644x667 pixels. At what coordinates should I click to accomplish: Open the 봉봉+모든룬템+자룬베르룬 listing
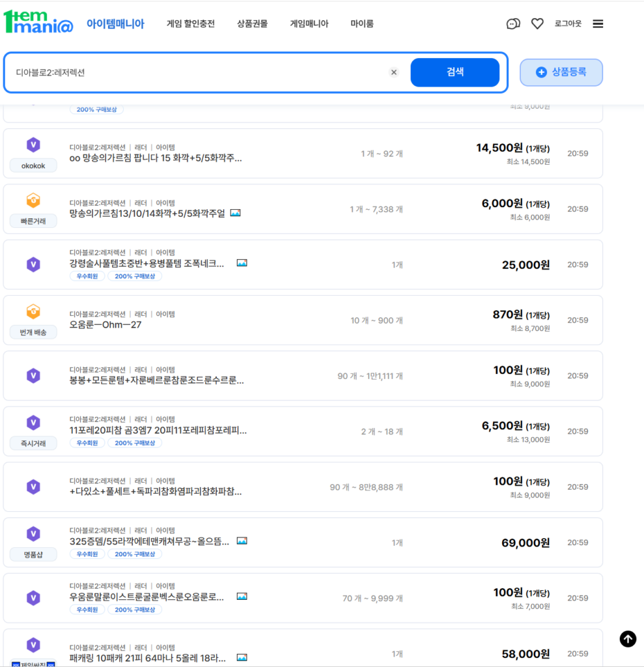tap(156, 380)
